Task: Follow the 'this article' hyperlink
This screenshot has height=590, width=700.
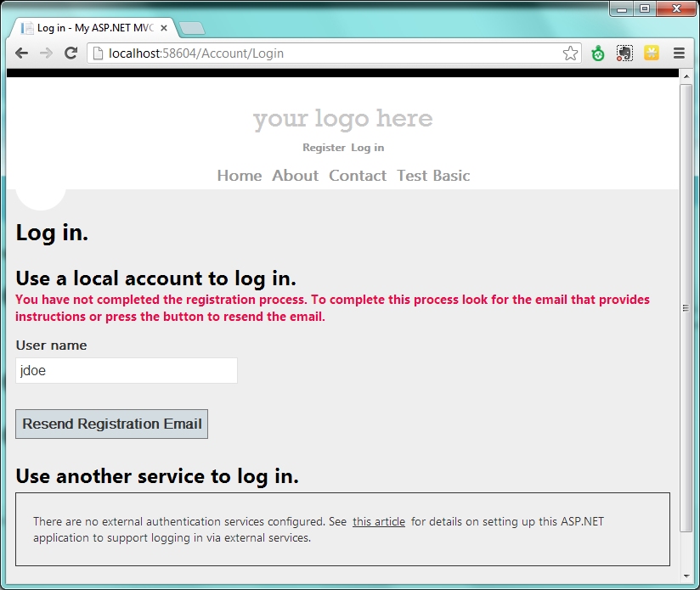Action: click(x=378, y=521)
